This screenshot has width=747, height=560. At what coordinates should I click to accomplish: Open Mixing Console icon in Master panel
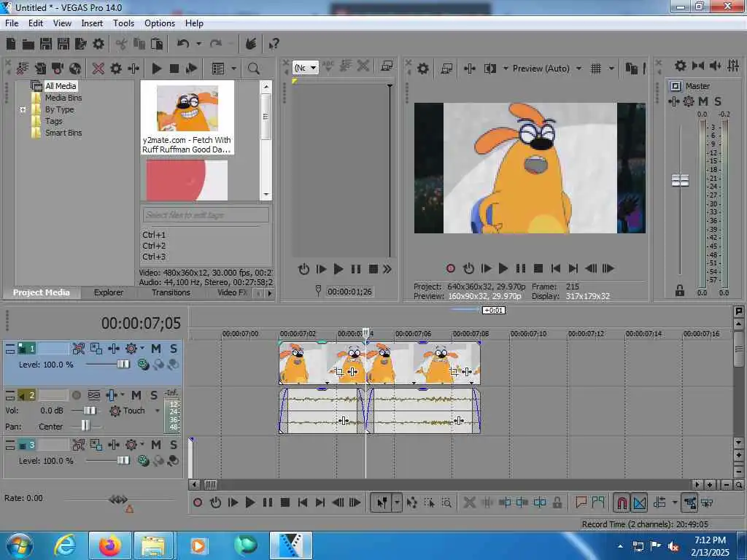coord(733,66)
